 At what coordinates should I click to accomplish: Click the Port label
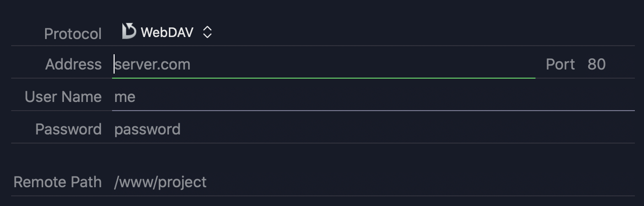pos(560,64)
